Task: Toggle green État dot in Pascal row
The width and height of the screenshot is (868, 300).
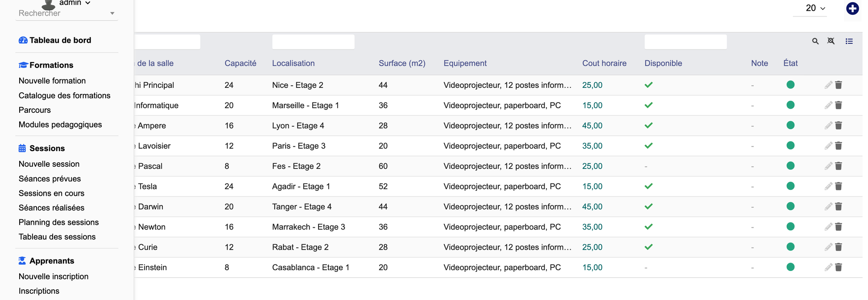Action: (x=790, y=166)
